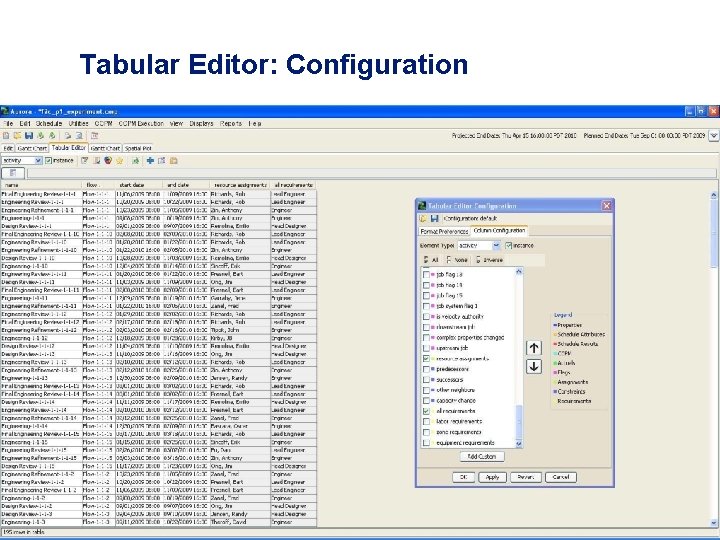The width and height of the screenshot is (720, 540).
Task: Open the CCPM Execution menu
Action: [x=141, y=124]
